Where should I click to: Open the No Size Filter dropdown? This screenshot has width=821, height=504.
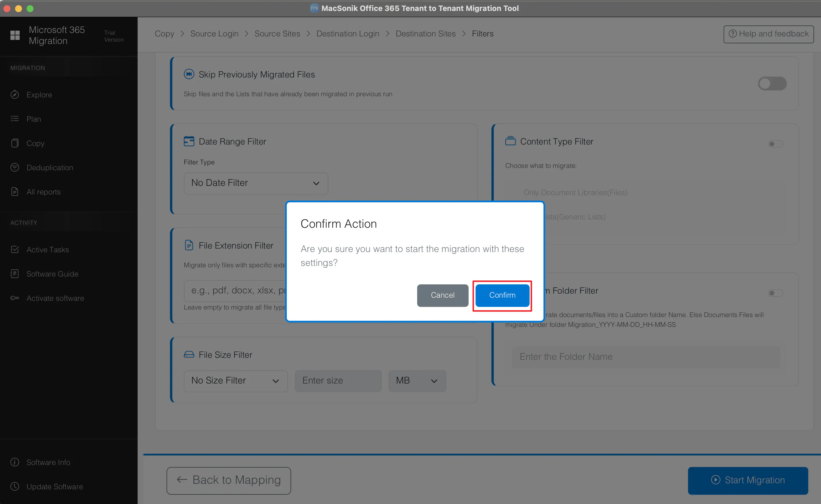235,381
